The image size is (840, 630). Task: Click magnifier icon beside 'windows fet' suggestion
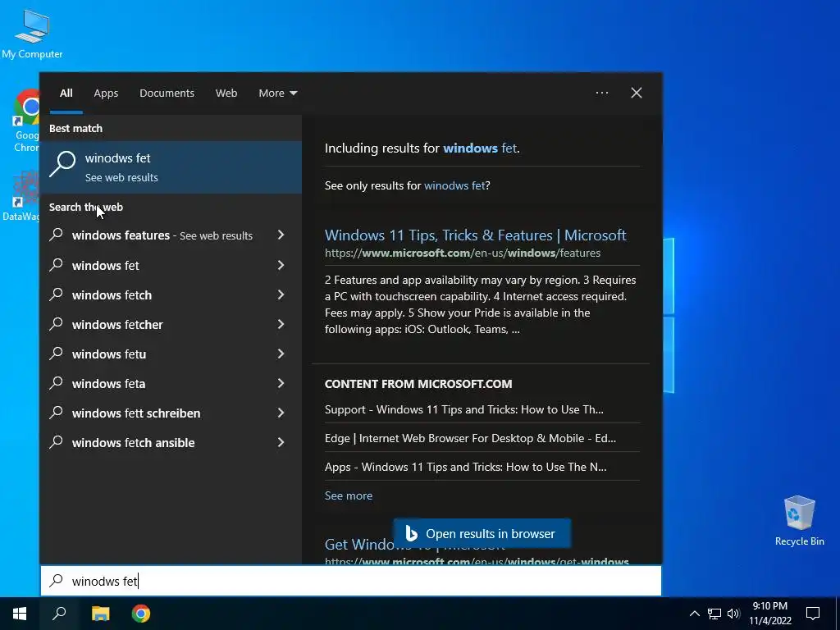[x=57, y=265]
